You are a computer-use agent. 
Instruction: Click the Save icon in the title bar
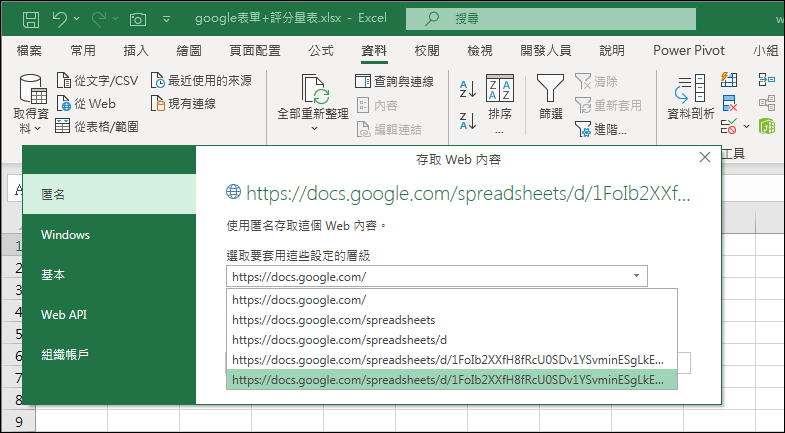coord(31,19)
